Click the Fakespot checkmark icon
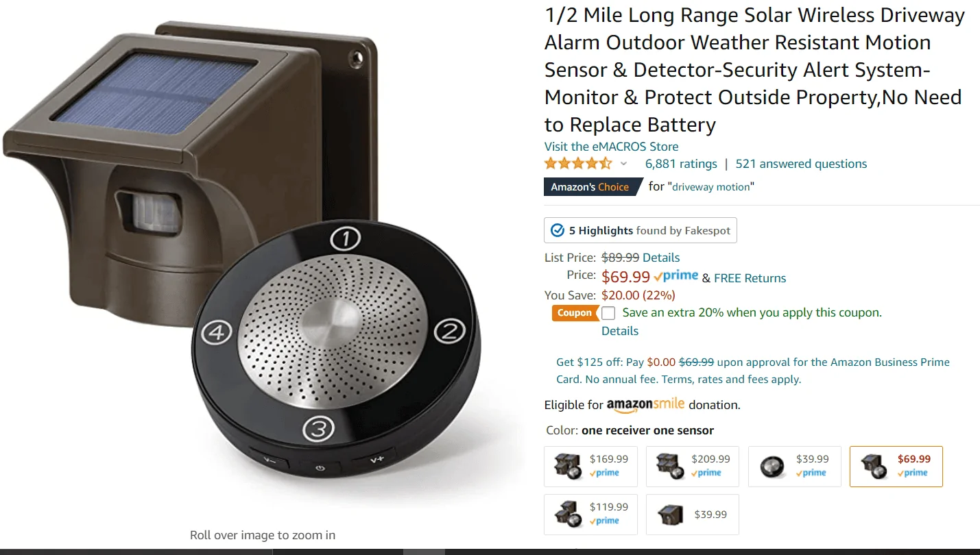Image resolution: width=980 pixels, height=555 pixels. [558, 230]
